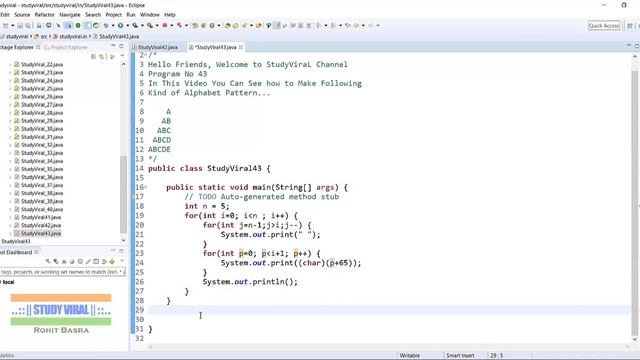Click the green diamond icon in Boot Dashboard toolbar
Image resolution: width=640 pixels, height=360 pixels.
tap(112, 261)
